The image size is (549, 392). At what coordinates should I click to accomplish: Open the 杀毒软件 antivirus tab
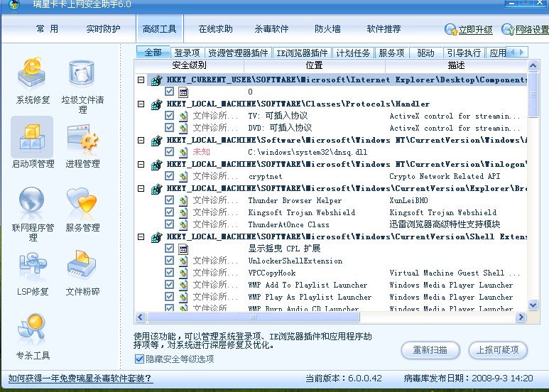272,29
